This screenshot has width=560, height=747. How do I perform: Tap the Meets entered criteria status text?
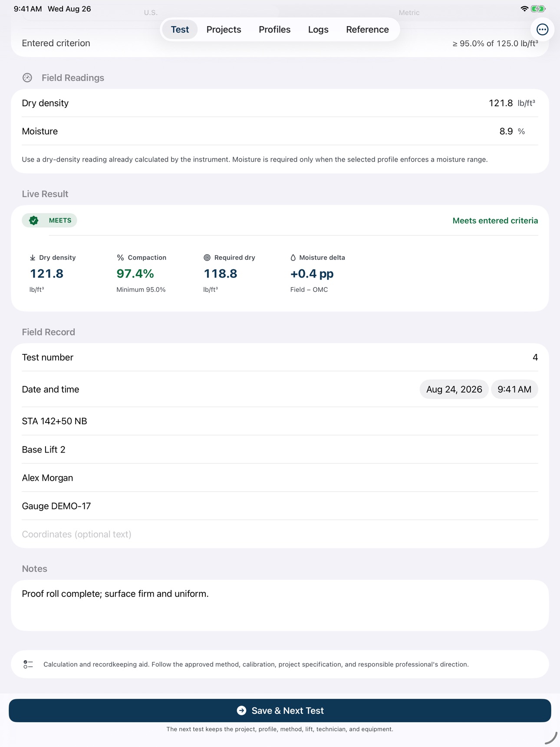[495, 221]
